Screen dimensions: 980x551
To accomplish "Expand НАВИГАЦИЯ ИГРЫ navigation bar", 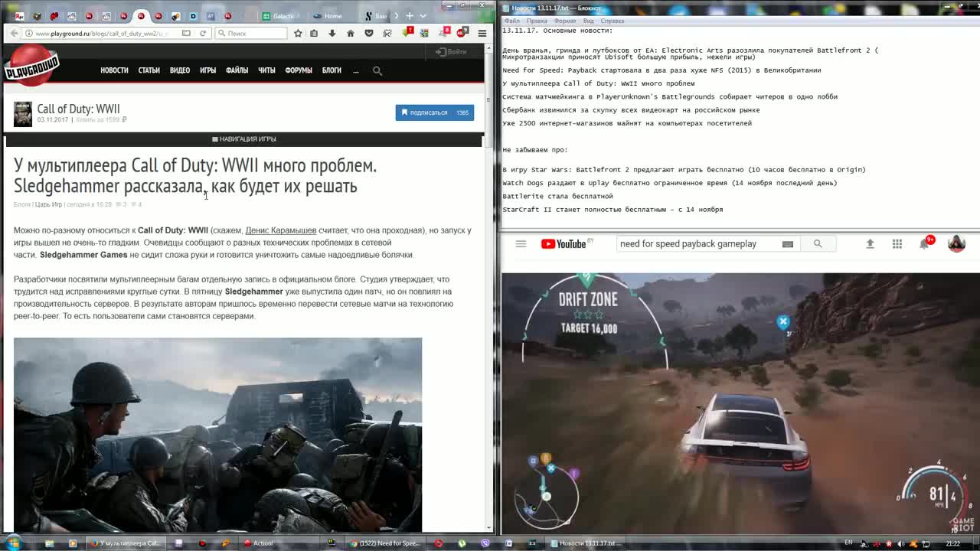I will 244,139.
